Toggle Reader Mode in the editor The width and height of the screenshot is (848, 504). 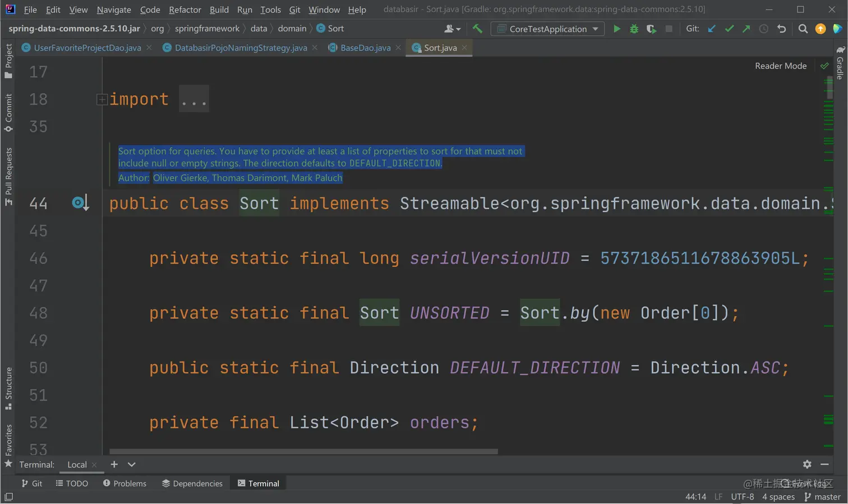[x=780, y=66]
